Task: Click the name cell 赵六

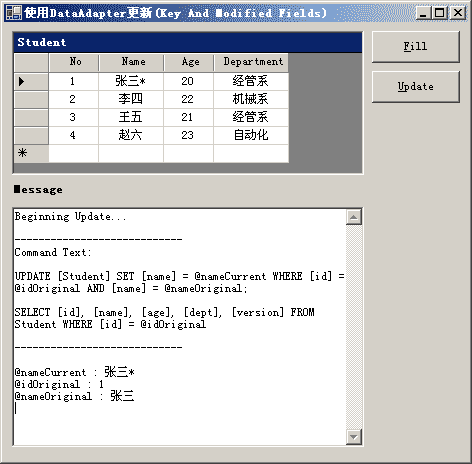Action: click(131, 135)
